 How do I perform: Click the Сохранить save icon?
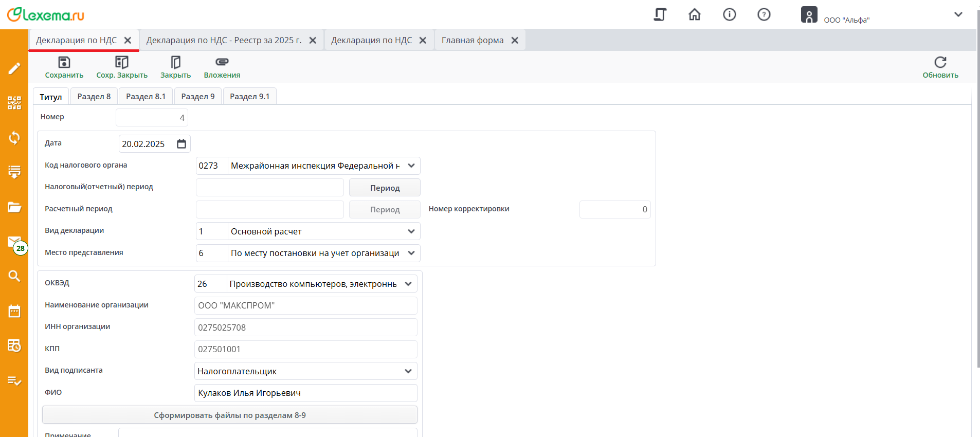(64, 63)
